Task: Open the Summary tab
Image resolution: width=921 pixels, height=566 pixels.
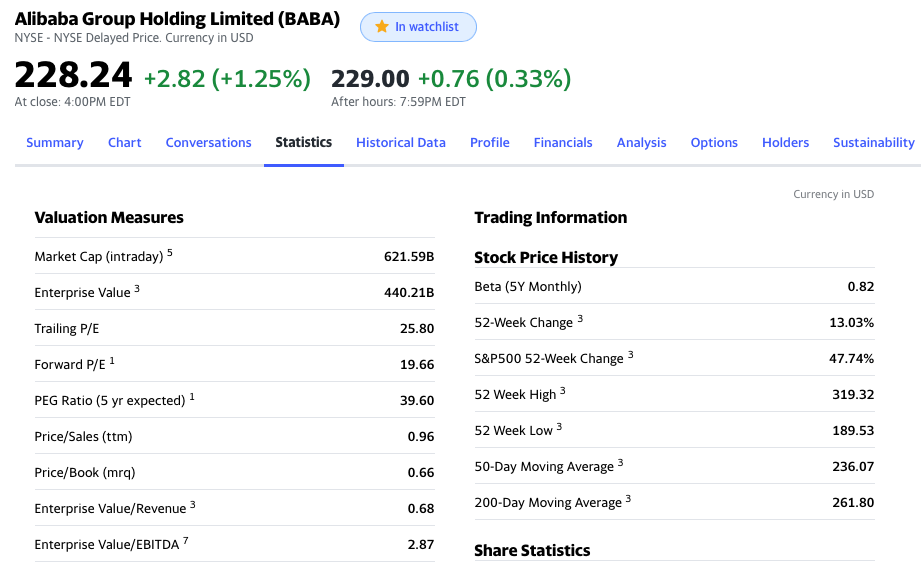Action: [x=55, y=143]
